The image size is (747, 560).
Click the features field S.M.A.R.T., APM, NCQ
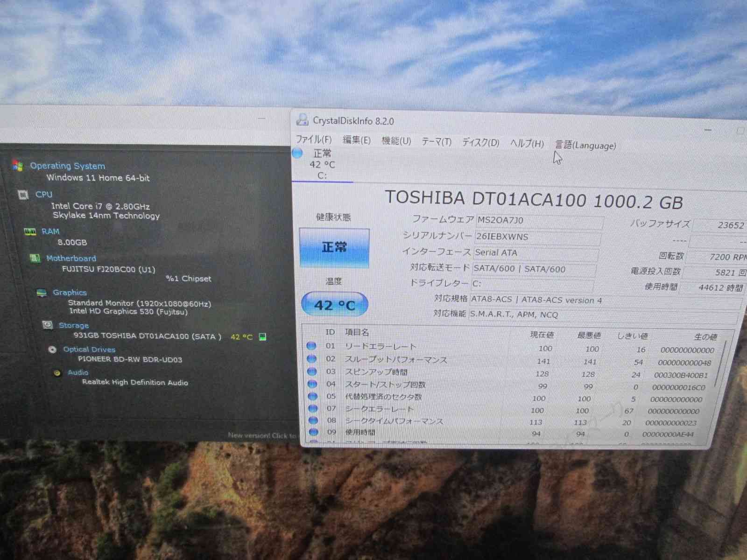(x=603, y=316)
